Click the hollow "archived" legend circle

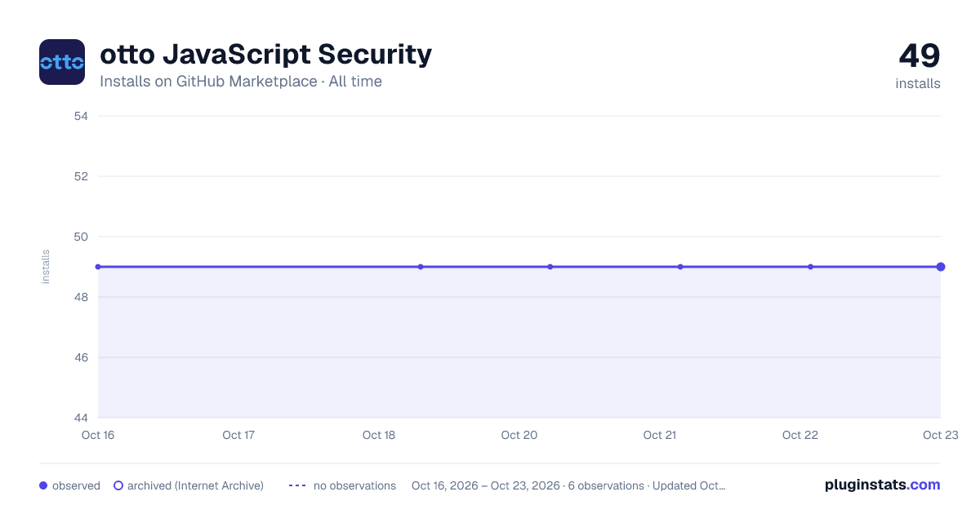118,485
